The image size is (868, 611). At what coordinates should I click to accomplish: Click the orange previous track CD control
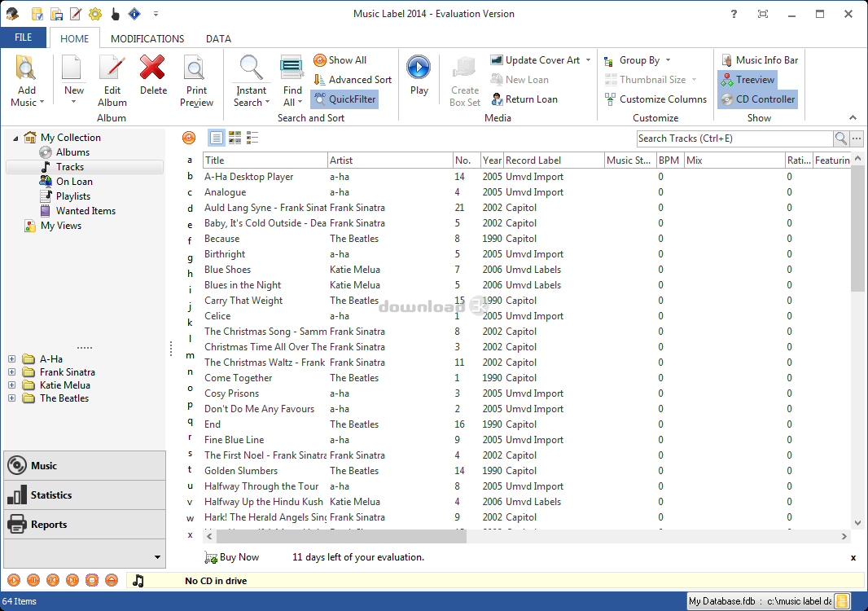click(x=53, y=580)
